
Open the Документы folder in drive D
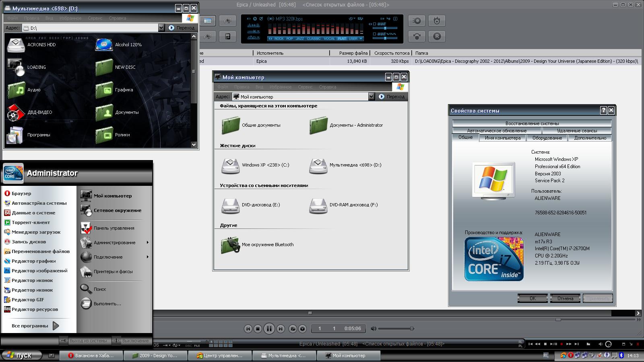tap(104, 112)
